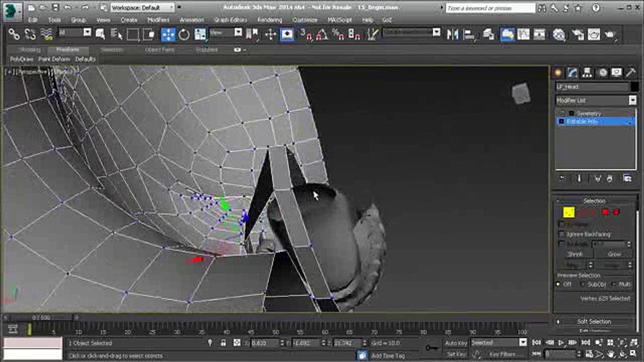Click the time slider handle showing 0 / 100

tap(41, 318)
